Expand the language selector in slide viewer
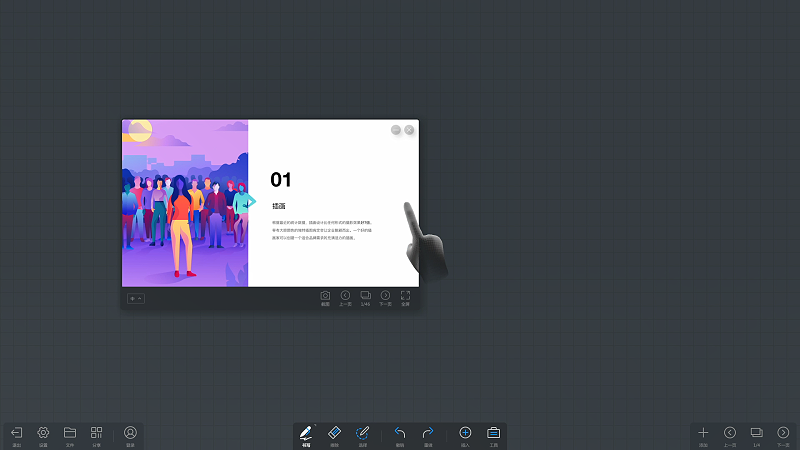 tap(135, 298)
